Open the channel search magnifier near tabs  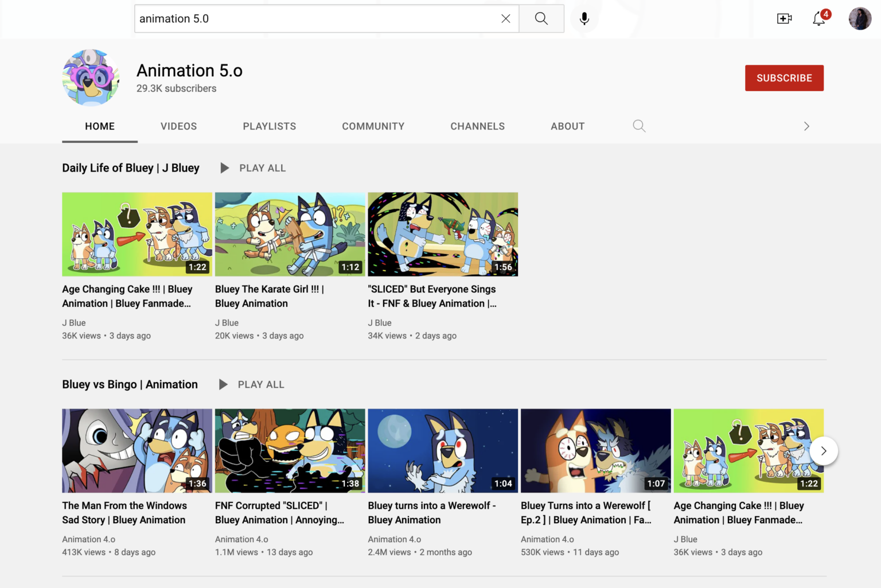(639, 126)
